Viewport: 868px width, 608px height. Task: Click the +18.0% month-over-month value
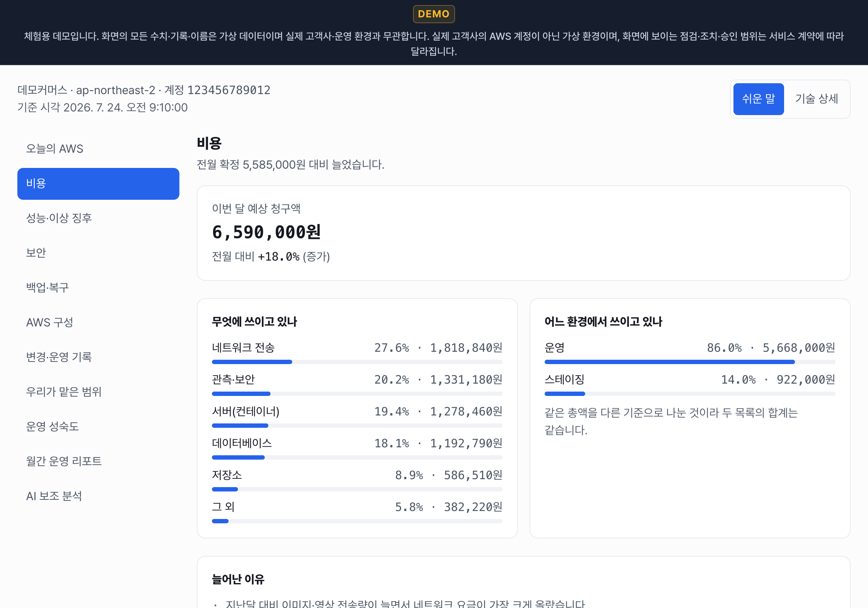278,257
